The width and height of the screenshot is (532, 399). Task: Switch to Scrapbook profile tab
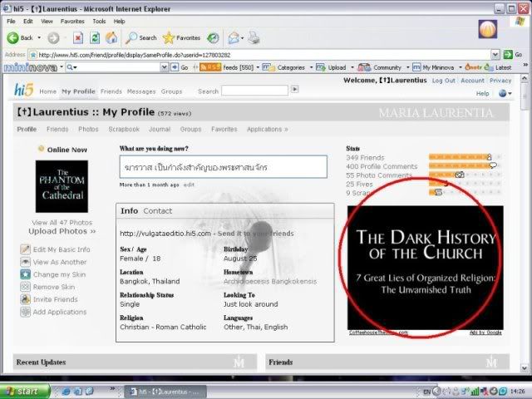coord(124,129)
